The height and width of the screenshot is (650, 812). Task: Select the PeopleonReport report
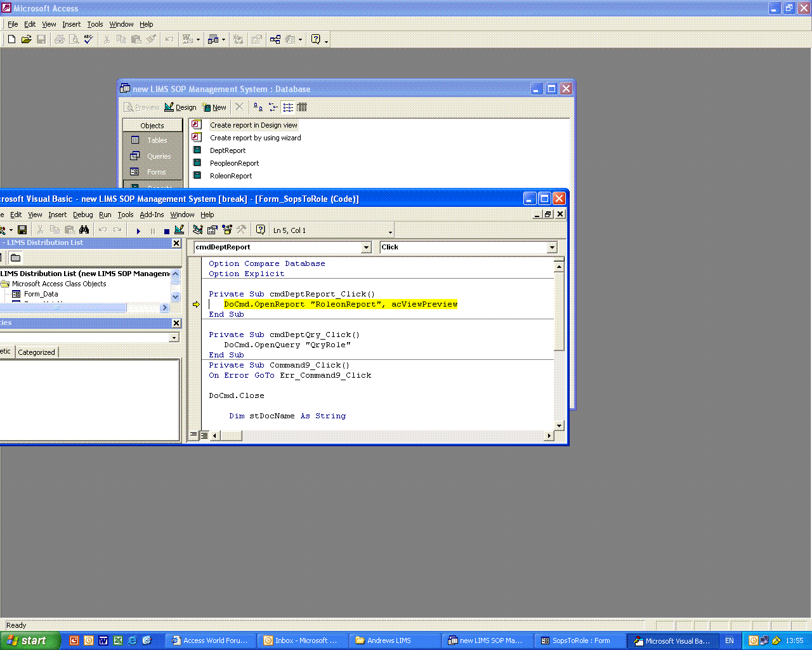[234, 163]
